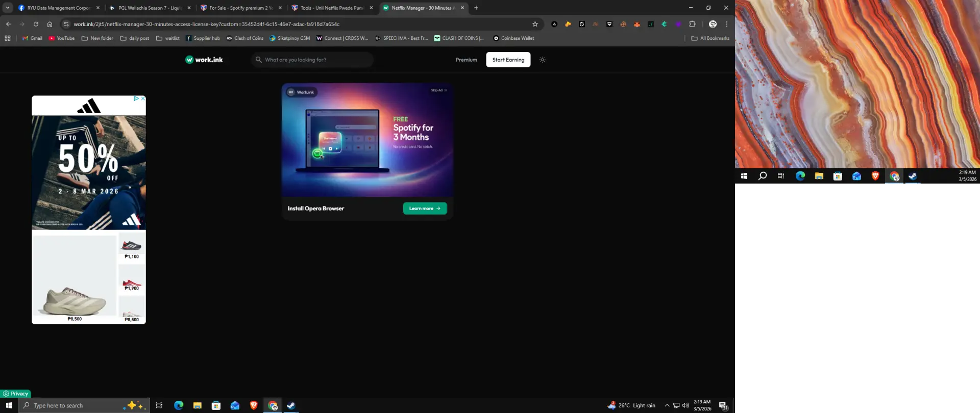Open Sikatpinoy GSM bookmark
This screenshot has width=980, height=413.
289,38
